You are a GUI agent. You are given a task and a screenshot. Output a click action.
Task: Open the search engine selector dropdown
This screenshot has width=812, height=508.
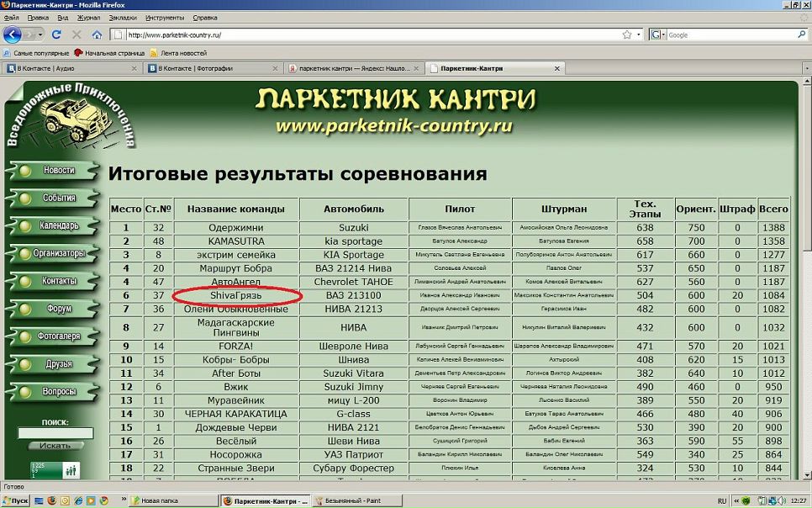tap(657, 34)
